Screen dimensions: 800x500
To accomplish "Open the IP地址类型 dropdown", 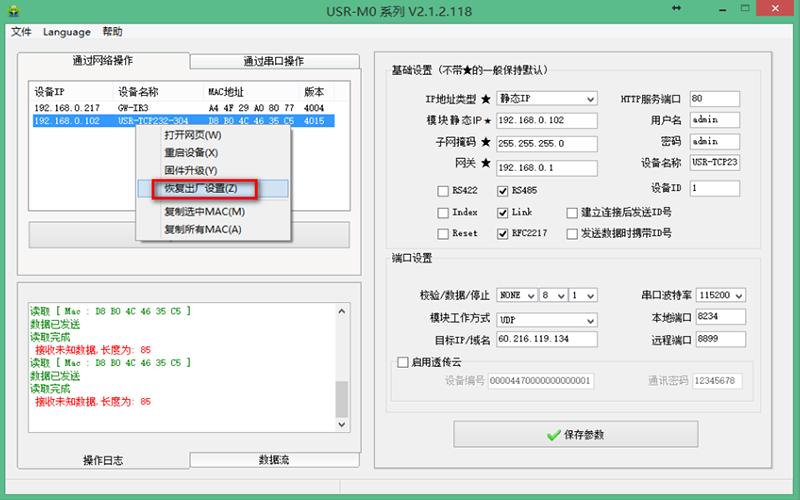I will click(589, 99).
